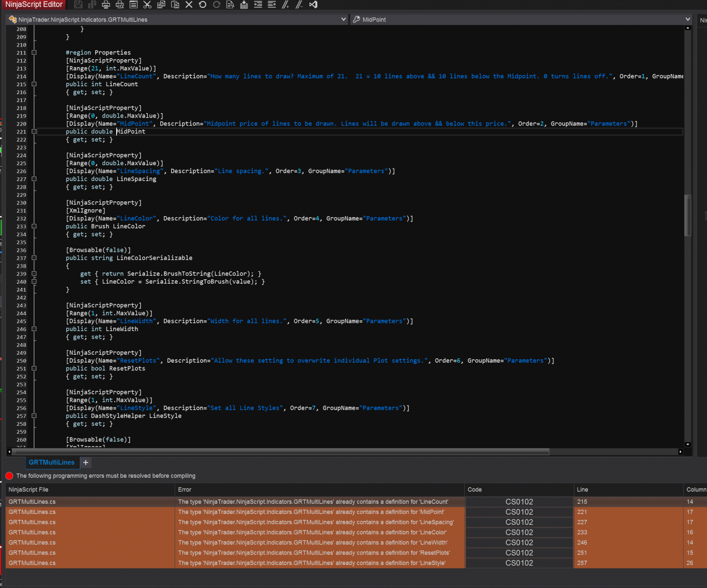This screenshot has width=707, height=588.
Task: Open script in Visual Studio icon
Action: (313, 5)
